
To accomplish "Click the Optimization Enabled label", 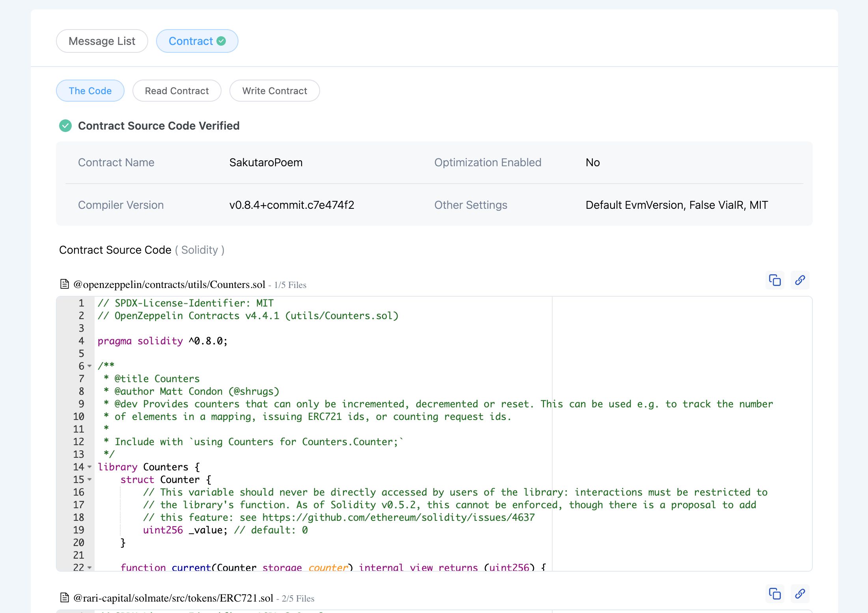I will click(488, 162).
